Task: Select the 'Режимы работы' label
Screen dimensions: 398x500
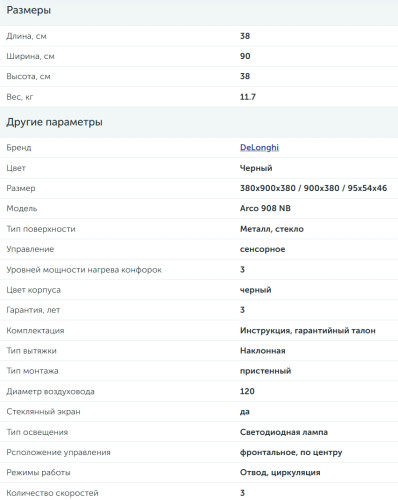Action: 38,473
